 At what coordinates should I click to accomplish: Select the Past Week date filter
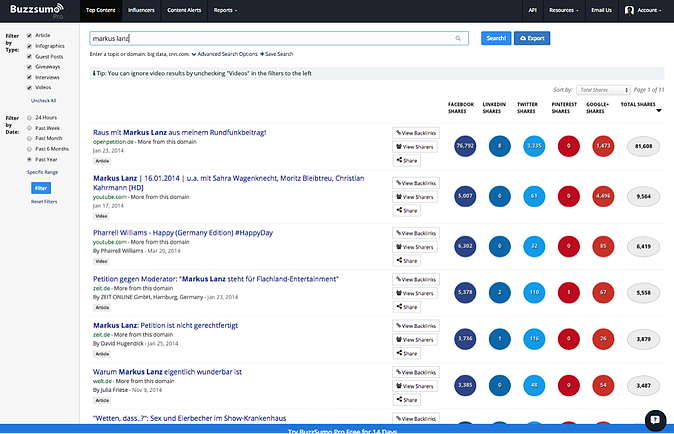click(29, 128)
